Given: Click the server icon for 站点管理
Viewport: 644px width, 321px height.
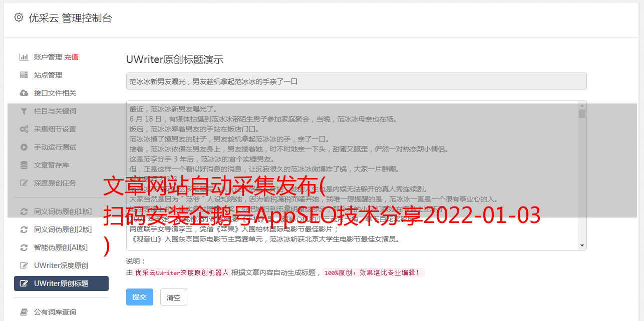Looking at the screenshot, I should point(24,75).
